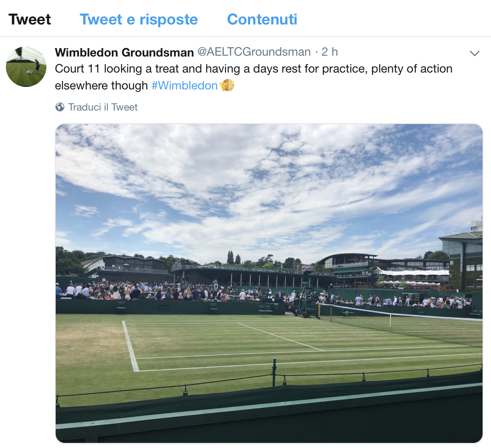The width and height of the screenshot is (491, 448).
Task: Click the tennis emoji after #Wimbledon
Action: [x=227, y=85]
